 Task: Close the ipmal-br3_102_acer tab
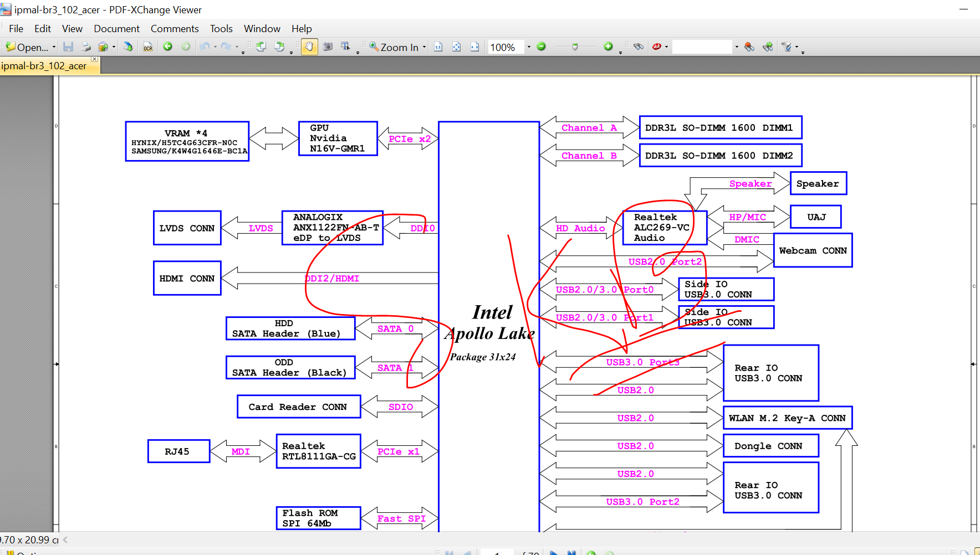pos(95,59)
